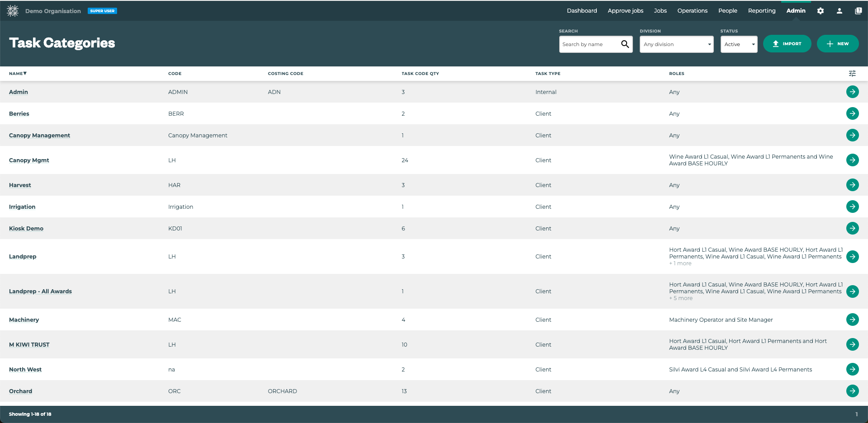Open the settings gear icon
This screenshot has width=868, height=423.
821,10
